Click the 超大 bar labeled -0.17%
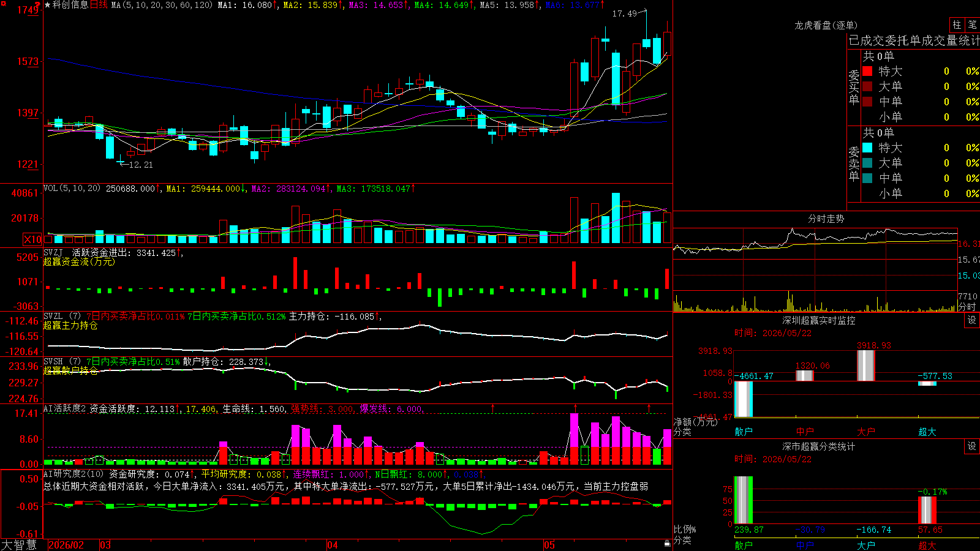Viewport: 980px width, 551px height. click(x=927, y=510)
